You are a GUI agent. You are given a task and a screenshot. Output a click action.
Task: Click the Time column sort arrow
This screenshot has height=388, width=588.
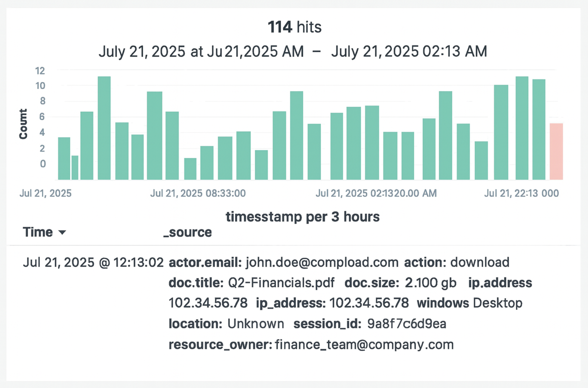pyautogui.click(x=62, y=233)
